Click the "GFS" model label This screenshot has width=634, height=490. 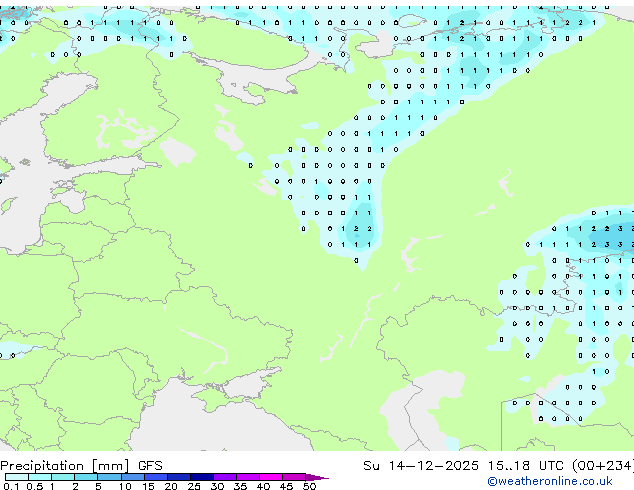(x=150, y=466)
